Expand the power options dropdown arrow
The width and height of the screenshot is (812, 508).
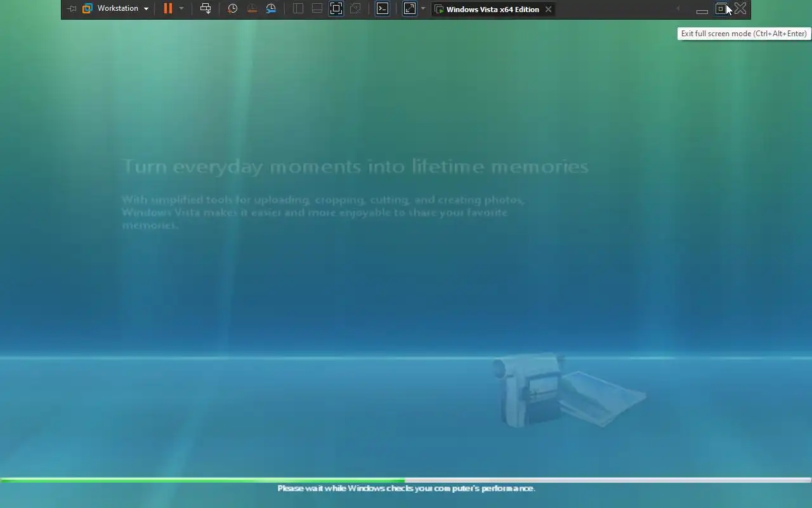point(181,9)
